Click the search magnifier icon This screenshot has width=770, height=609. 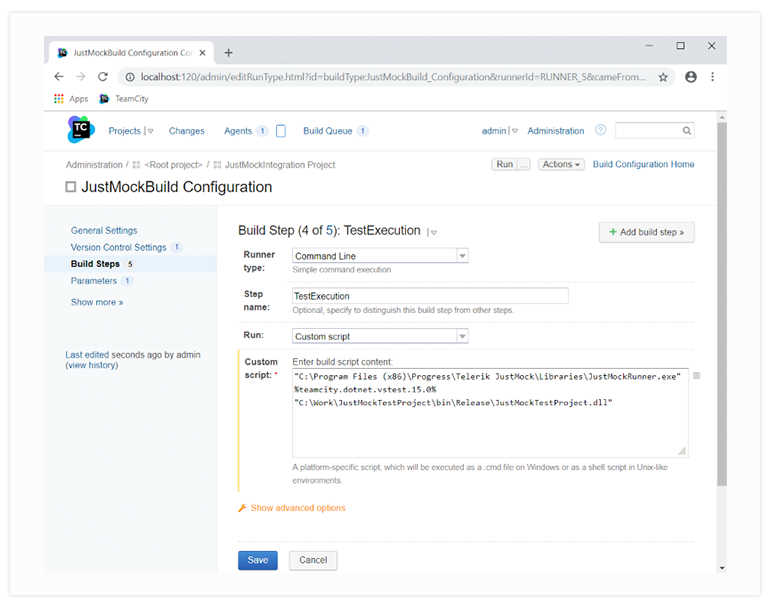pos(687,131)
